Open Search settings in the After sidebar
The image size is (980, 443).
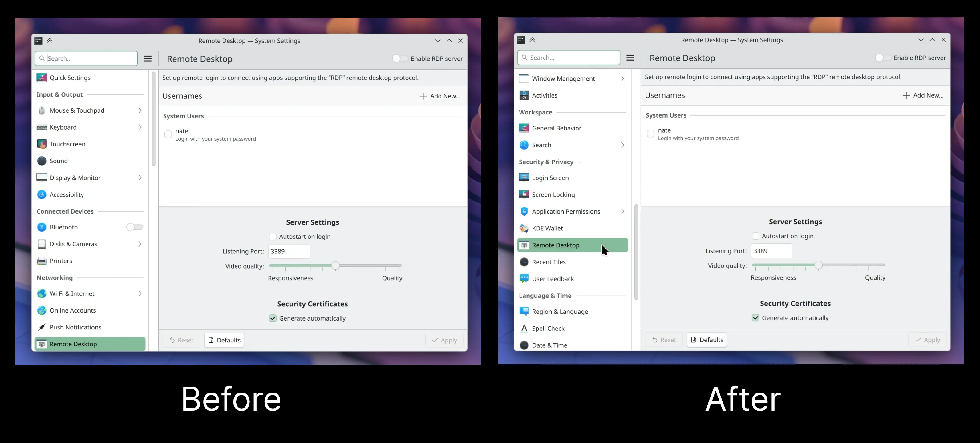573,145
